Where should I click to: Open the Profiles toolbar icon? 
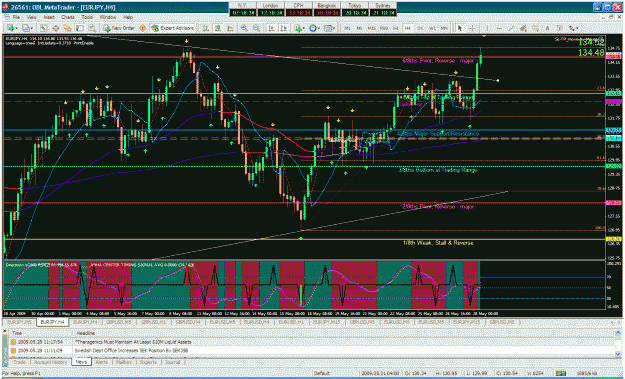26,28
